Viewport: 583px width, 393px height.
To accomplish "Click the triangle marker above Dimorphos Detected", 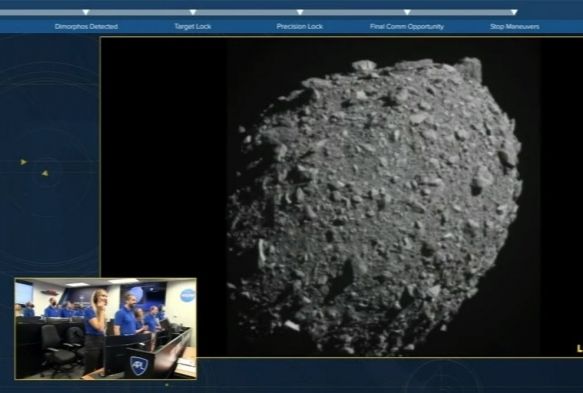I will [x=86, y=12].
